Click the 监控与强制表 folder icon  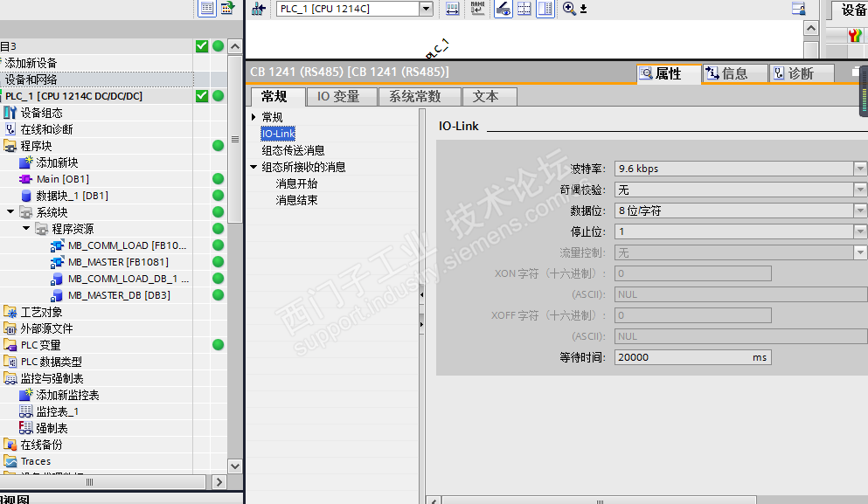click(x=10, y=378)
